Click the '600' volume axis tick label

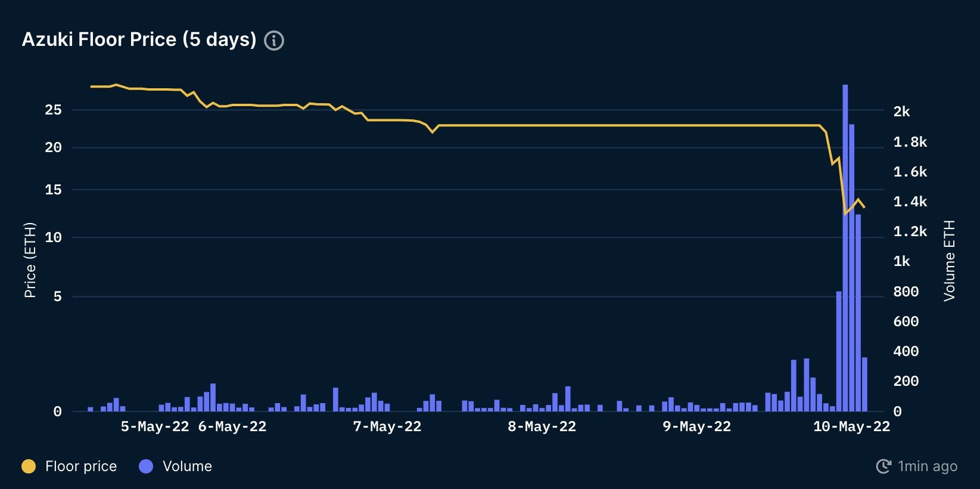pyautogui.click(x=906, y=321)
